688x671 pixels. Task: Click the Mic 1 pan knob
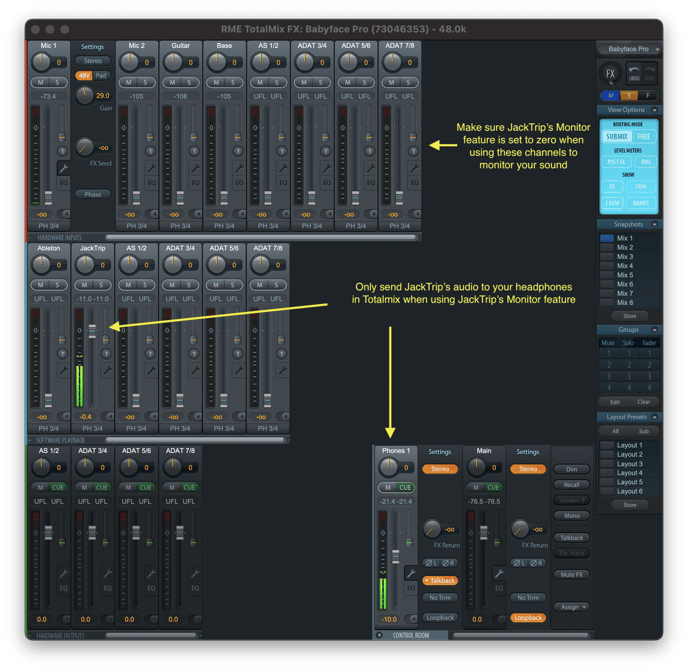42,62
